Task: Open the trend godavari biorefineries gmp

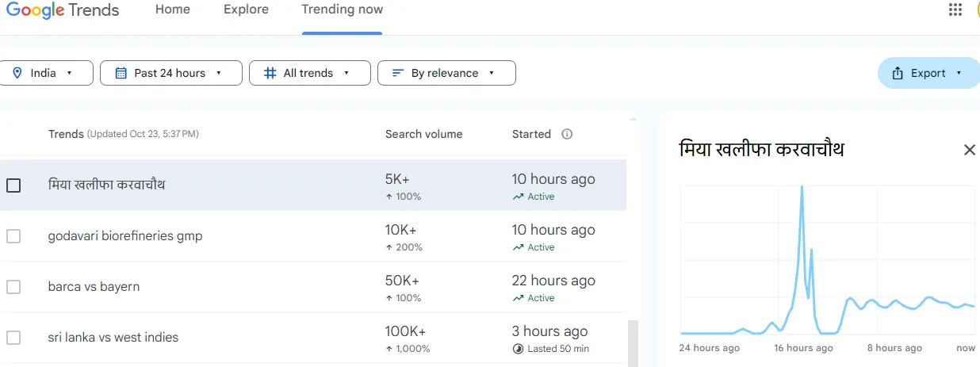Action: 125,236
